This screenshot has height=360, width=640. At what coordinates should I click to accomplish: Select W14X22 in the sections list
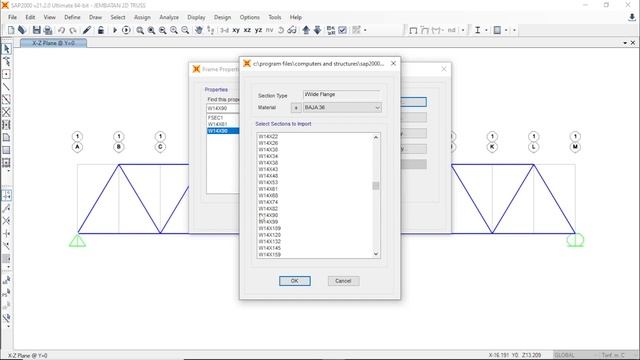point(268,137)
